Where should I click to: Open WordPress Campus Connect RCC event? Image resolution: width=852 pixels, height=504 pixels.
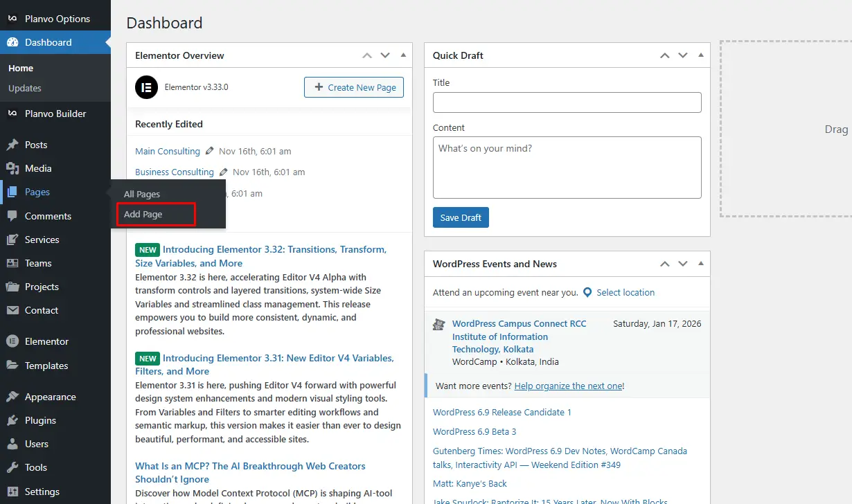click(x=519, y=336)
